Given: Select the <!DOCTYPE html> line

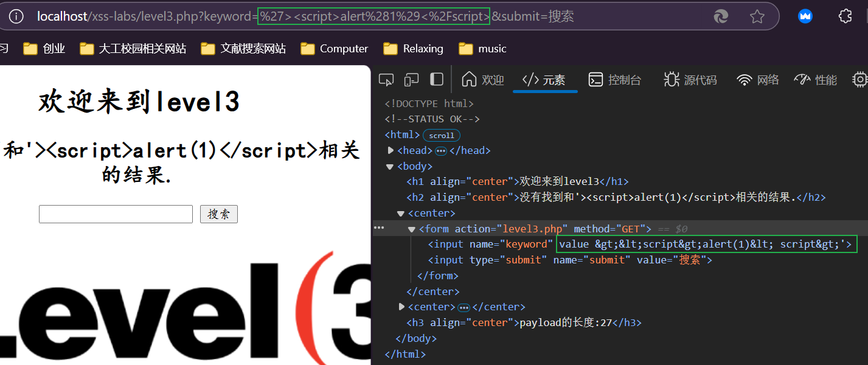Looking at the screenshot, I should click(429, 103).
